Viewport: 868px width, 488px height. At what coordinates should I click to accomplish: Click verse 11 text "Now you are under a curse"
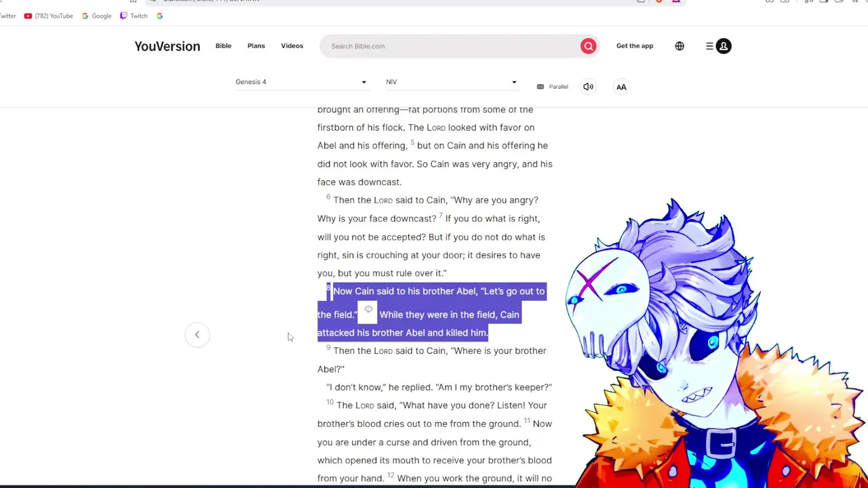(x=435, y=433)
